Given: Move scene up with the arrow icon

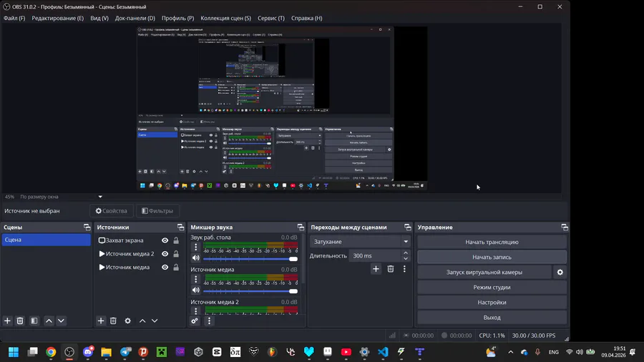Looking at the screenshot, I should [49, 321].
